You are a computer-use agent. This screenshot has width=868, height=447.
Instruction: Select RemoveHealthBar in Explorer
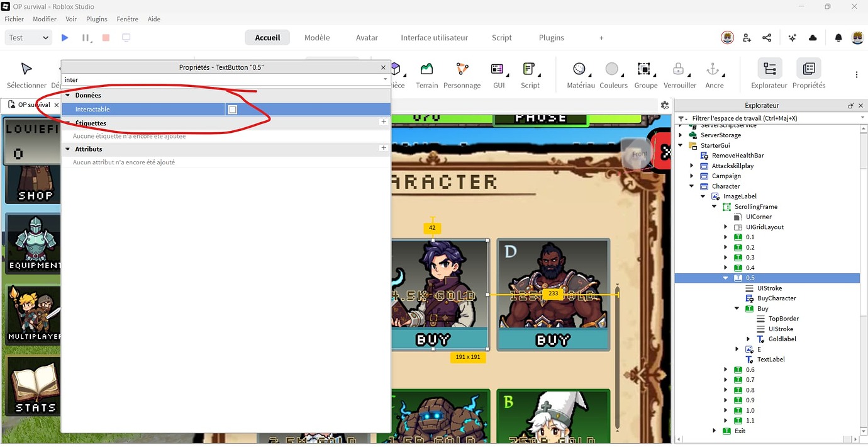click(737, 156)
